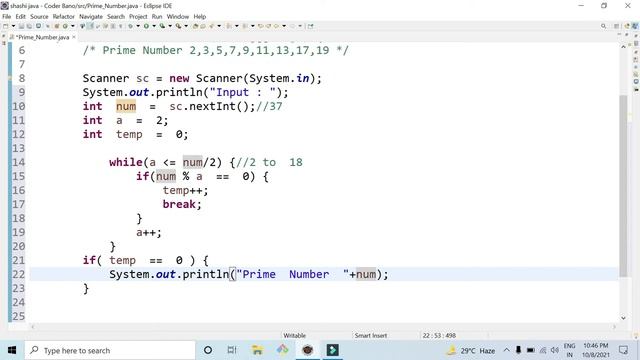Click the Pin Editor icon in toolbar

click(x=311, y=26)
